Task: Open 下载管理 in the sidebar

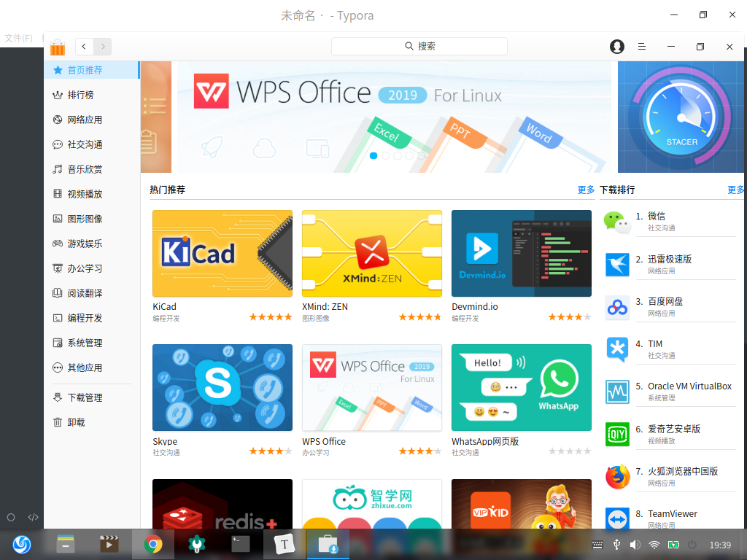Action: 85,397
